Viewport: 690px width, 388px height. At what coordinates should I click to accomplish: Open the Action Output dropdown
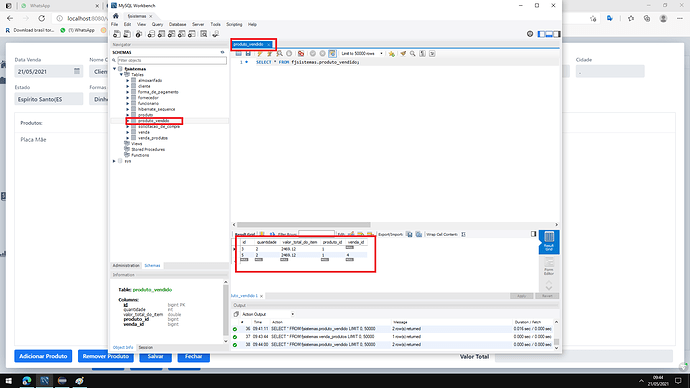[268, 314]
